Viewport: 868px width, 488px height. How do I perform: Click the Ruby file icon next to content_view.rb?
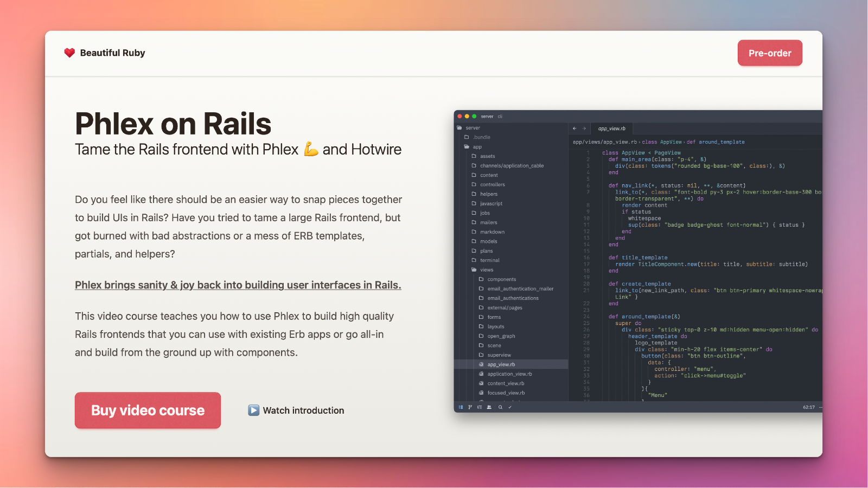pos(481,383)
